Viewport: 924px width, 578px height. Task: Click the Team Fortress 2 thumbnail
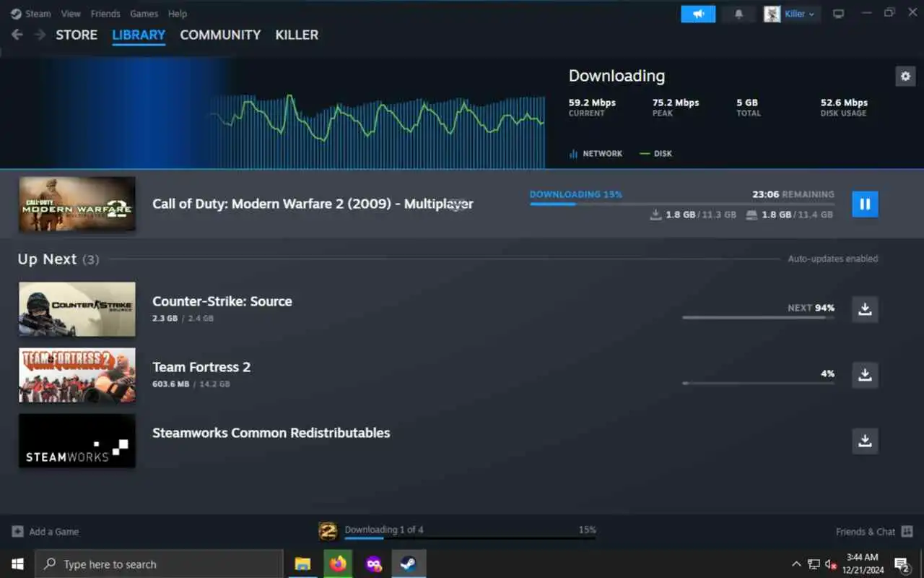[77, 375]
